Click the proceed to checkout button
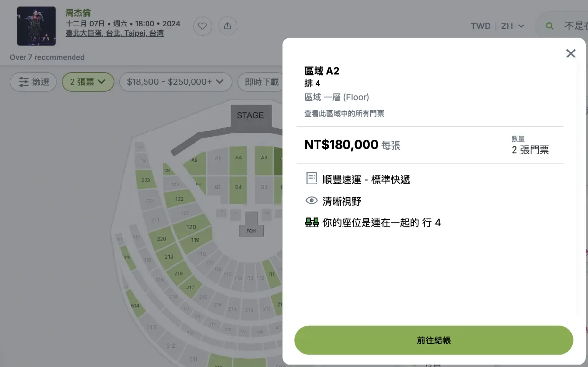 [x=434, y=340]
